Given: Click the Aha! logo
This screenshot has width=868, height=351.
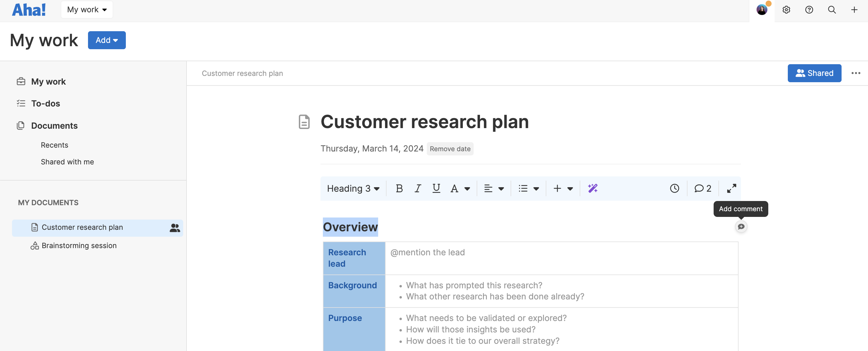Looking at the screenshot, I should [29, 10].
